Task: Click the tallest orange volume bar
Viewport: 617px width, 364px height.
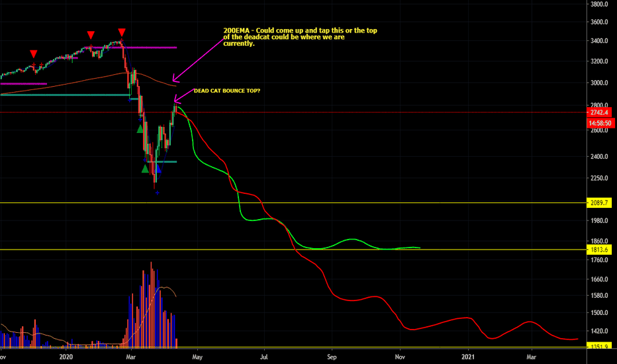Action: point(151,305)
